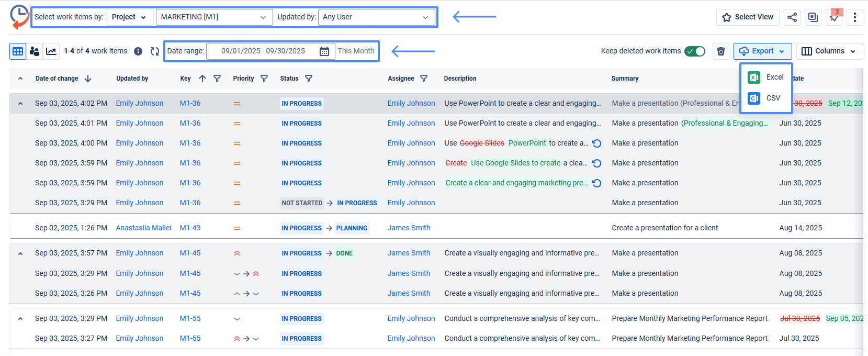Screen dimensions: 868x356
Task: Open the Status column filter
Action: pos(309,79)
